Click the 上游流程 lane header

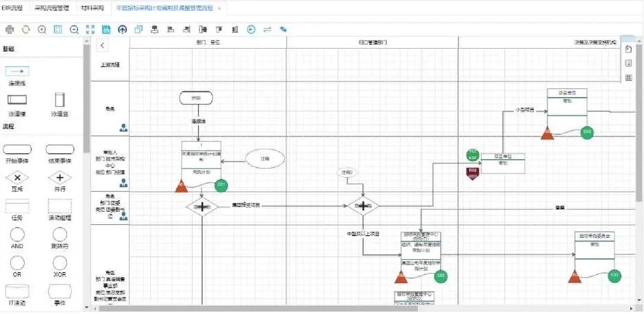tap(110, 64)
